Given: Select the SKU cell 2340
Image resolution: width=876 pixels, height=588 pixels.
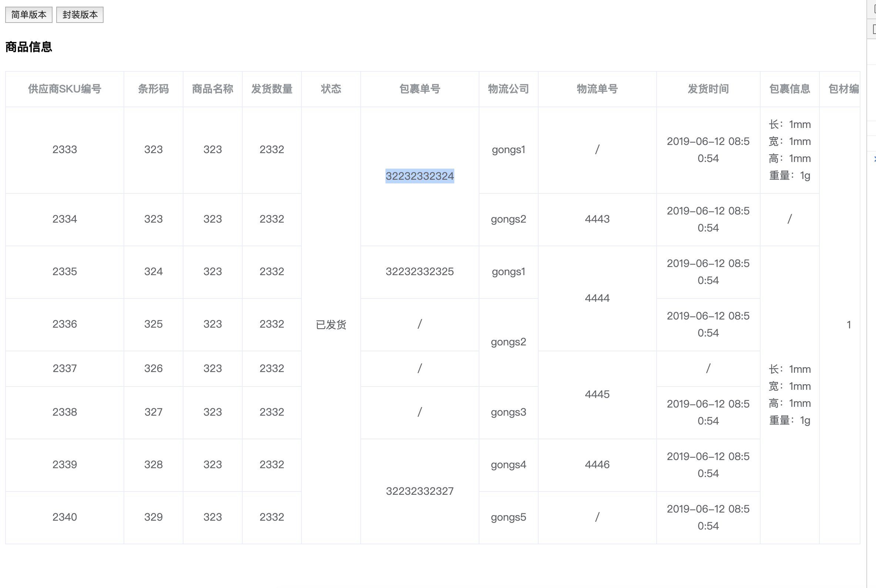Looking at the screenshot, I should tap(64, 517).
